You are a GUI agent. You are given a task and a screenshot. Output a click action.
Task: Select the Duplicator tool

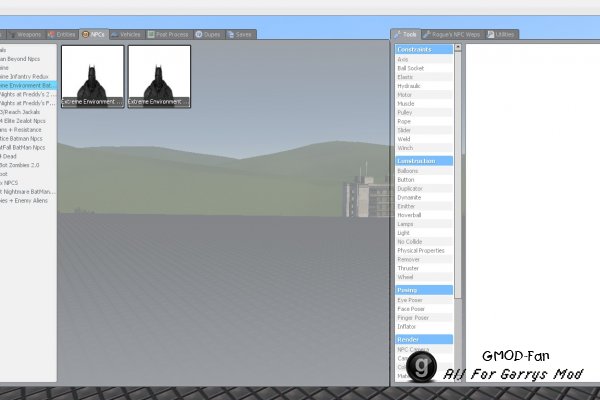coord(424,188)
